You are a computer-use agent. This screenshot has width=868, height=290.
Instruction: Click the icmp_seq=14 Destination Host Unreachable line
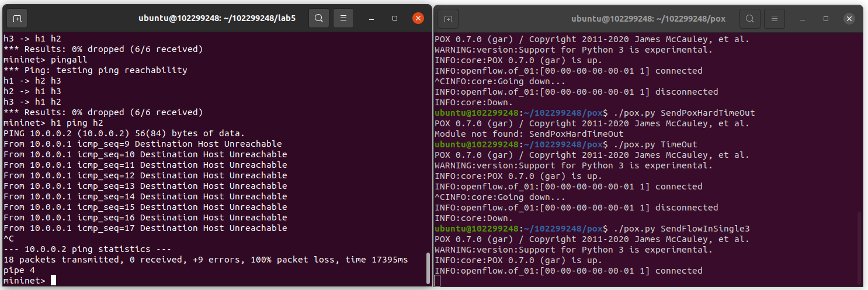pyautogui.click(x=145, y=196)
